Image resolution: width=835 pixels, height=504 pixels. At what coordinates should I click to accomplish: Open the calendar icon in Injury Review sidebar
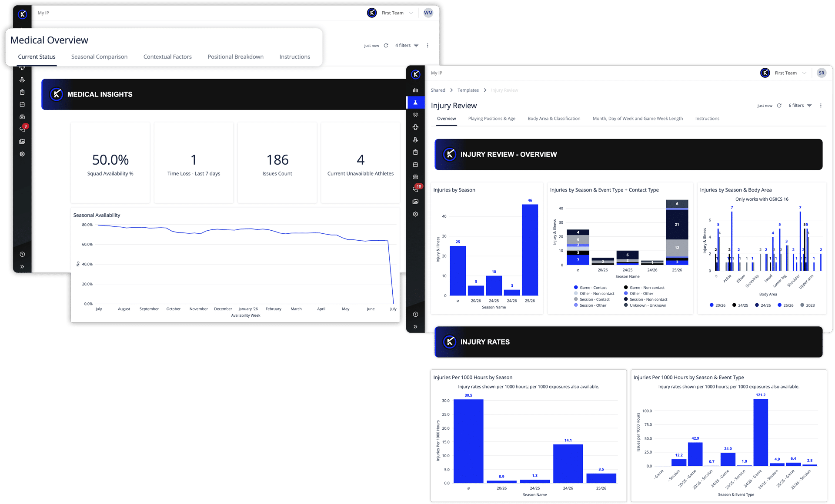point(415,165)
